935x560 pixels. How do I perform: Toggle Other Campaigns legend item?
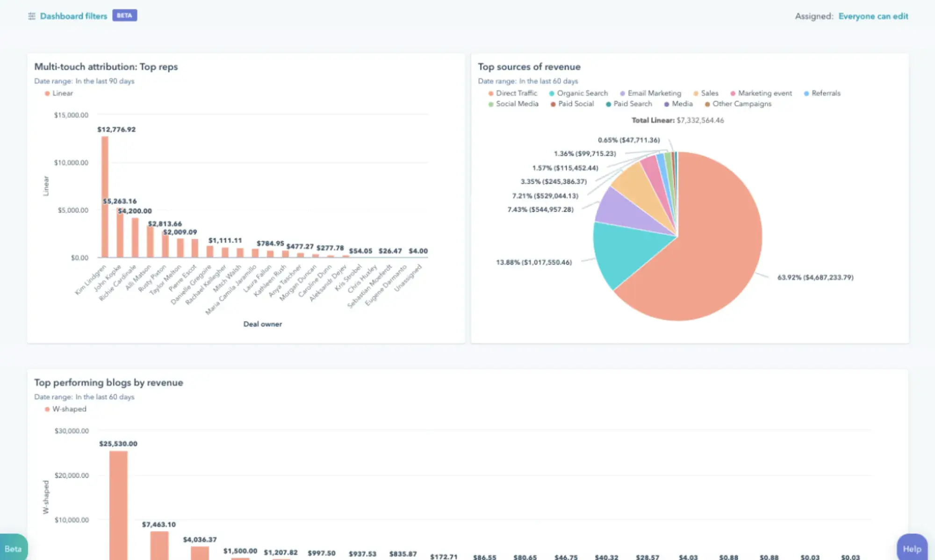(738, 104)
